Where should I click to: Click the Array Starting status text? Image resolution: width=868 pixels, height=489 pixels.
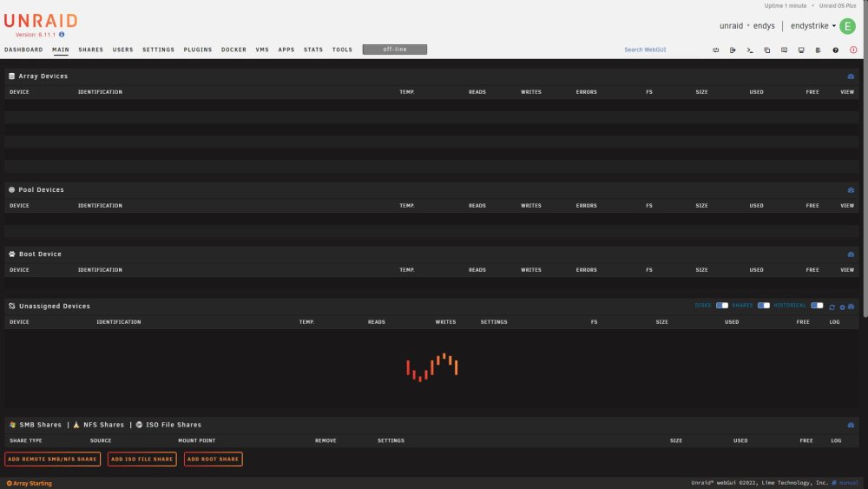[x=32, y=484]
